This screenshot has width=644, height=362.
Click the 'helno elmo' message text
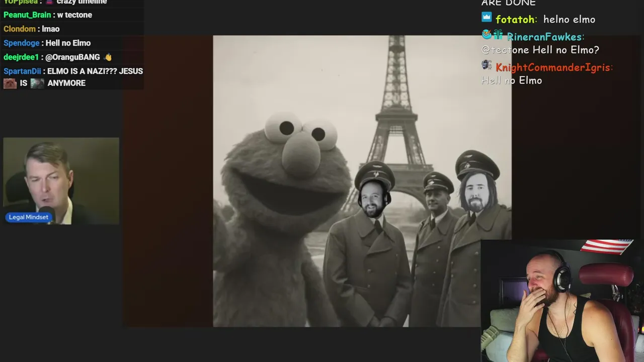coord(569,19)
